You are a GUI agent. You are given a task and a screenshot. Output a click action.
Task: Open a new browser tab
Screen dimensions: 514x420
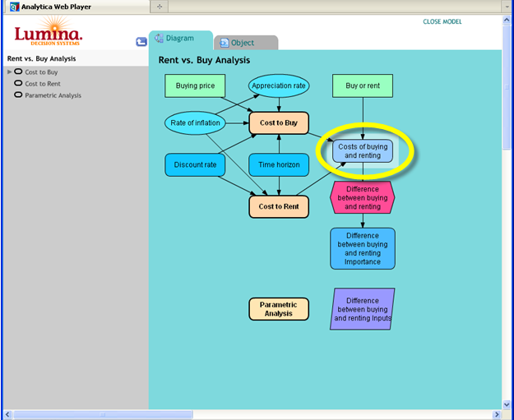160,7
